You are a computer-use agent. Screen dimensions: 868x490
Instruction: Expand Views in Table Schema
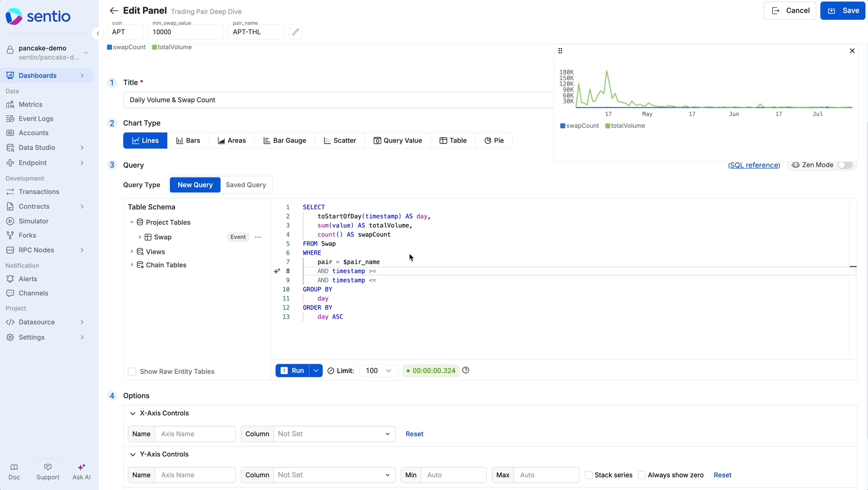click(x=132, y=252)
